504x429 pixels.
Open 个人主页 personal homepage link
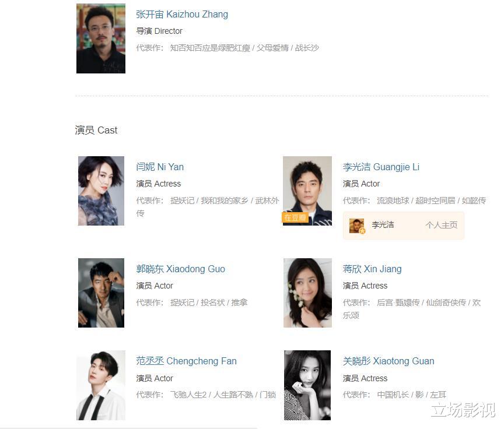442,225
